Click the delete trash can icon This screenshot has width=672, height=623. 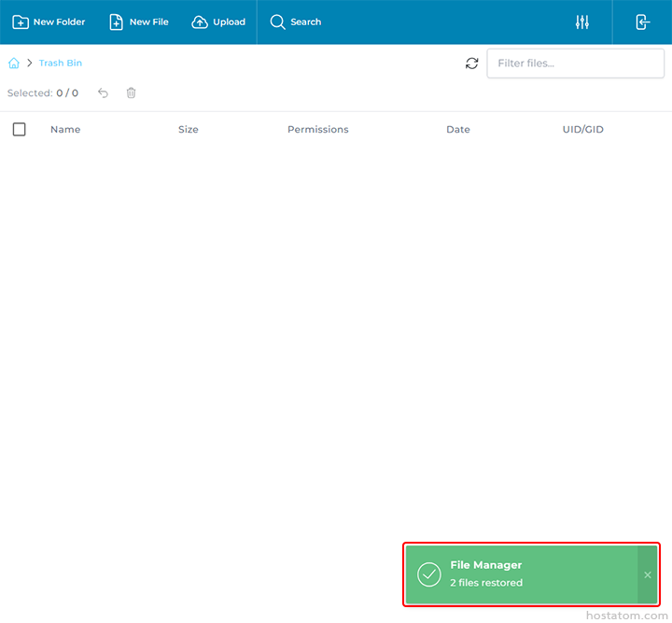[x=132, y=93]
